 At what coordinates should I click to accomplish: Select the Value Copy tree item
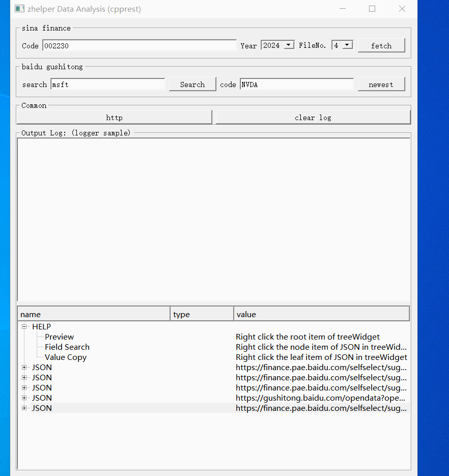pyautogui.click(x=66, y=357)
